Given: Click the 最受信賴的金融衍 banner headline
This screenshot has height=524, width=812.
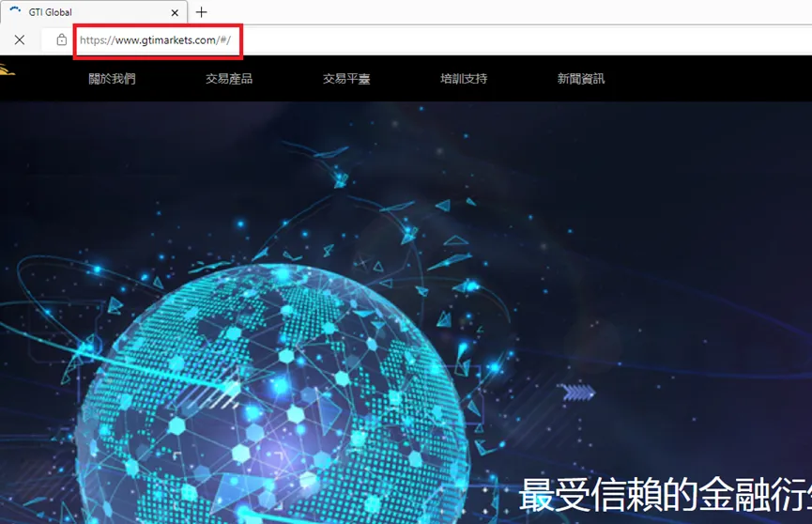Looking at the screenshot, I should tap(665, 495).
